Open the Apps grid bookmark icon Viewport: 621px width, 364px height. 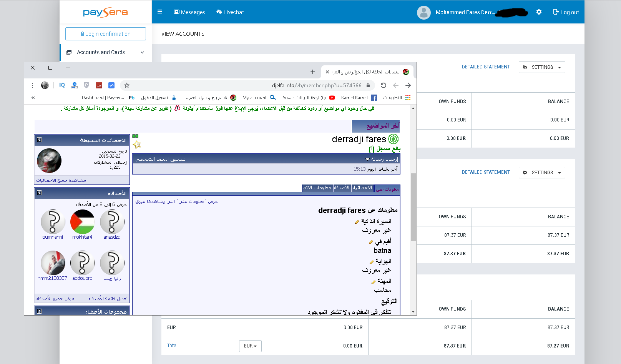pyautogui.click(x=408, y=98)
